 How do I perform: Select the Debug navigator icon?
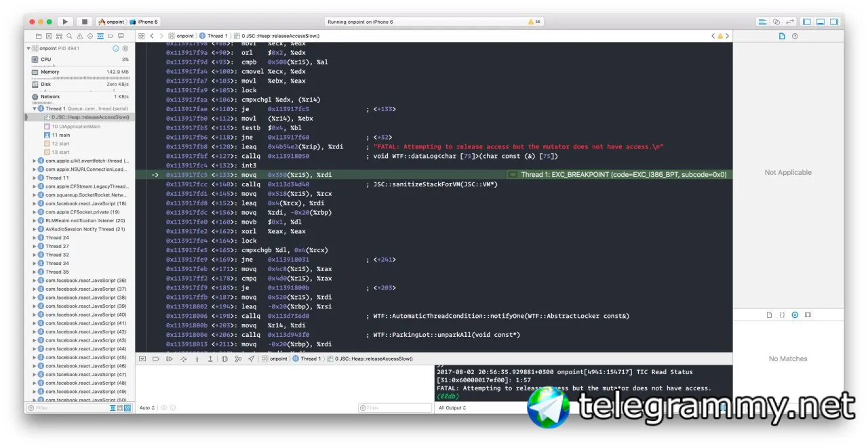point(100,36)
